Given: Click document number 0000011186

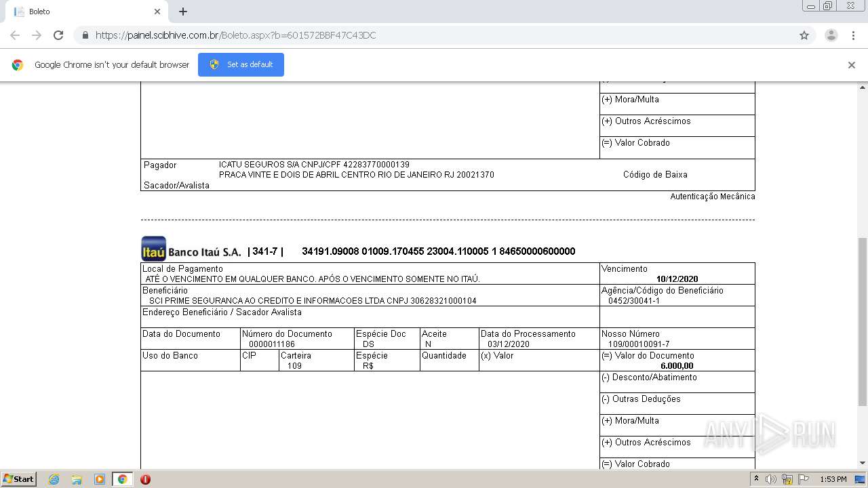Looking at the screenshot, I should pos(272,344).
